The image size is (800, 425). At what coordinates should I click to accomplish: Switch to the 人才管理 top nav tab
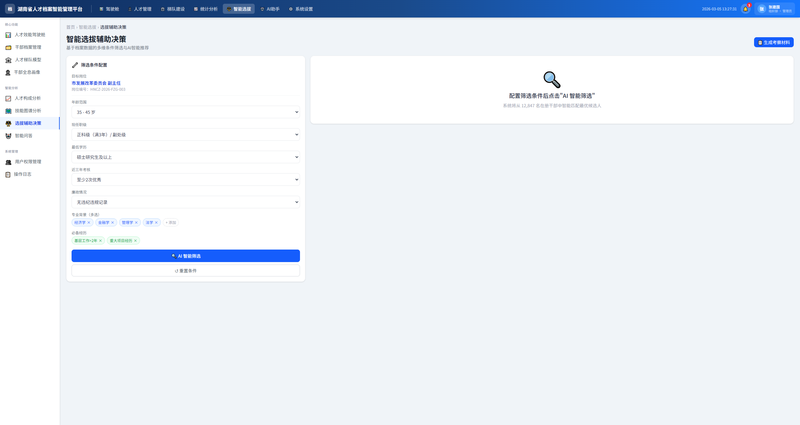pyautogui.click(x=140, y=9)
